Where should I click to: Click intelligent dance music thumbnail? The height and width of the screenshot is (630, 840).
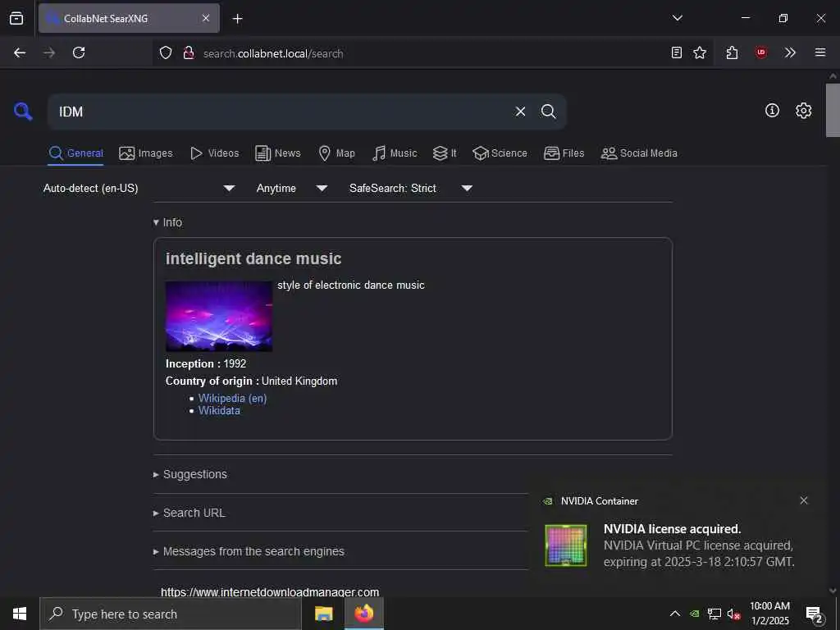[218, 316]
